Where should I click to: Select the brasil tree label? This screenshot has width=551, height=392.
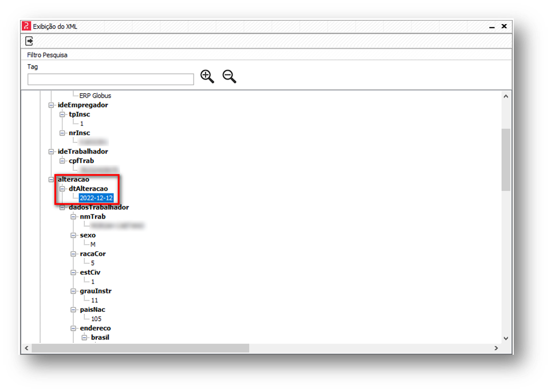pyautogui.click(x=100, y=338)
